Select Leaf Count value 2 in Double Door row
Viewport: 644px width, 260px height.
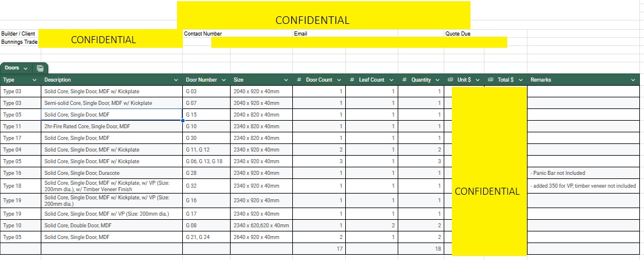point(371,226)
